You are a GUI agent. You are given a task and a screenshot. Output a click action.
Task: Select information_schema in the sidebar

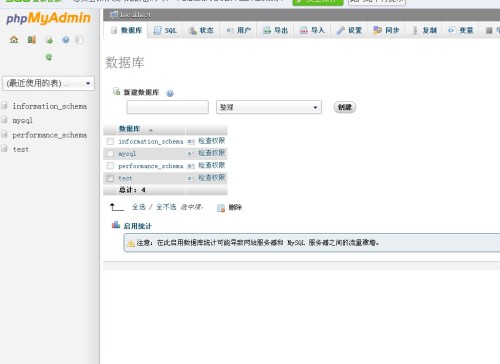[x=50, y=106]
